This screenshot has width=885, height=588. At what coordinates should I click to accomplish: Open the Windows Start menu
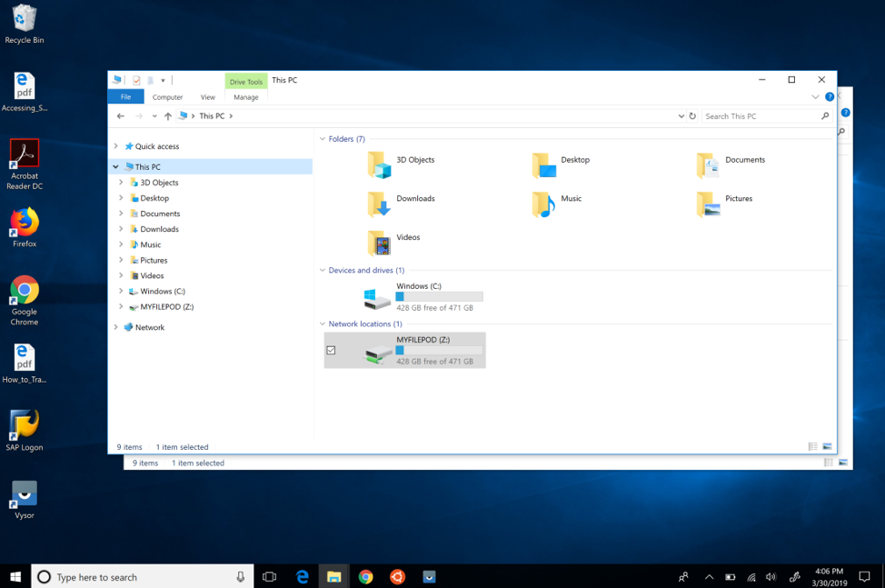[x=15, y=577]
